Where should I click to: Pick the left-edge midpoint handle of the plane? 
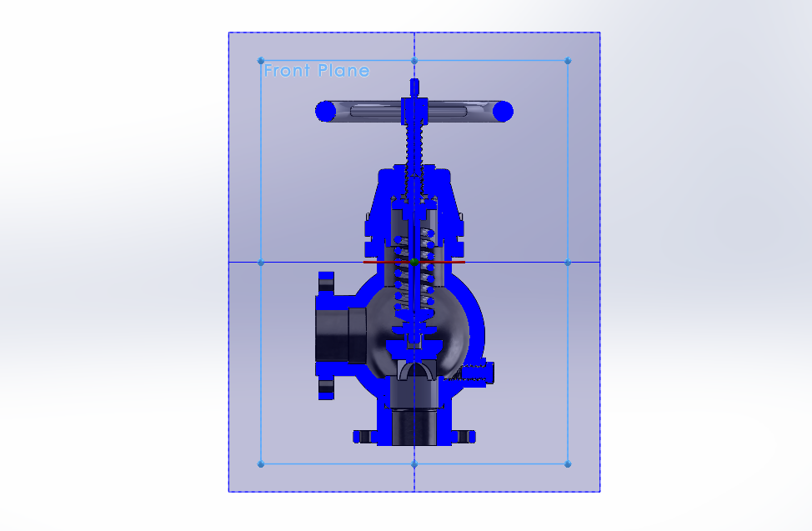pyautogui.click(x=261, y=263)
